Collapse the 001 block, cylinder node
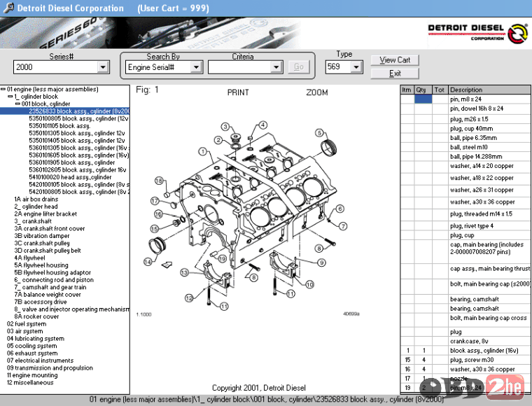The image size is (532, 406). (x=17, y=104)
